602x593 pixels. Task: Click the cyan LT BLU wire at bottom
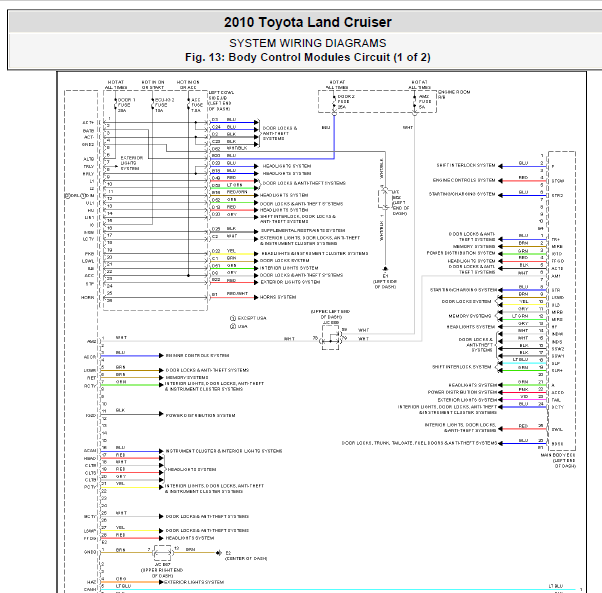point(339,589)
